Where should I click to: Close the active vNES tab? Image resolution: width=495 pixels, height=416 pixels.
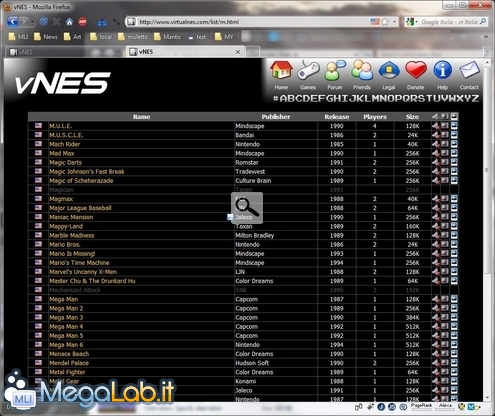[238, 52]
